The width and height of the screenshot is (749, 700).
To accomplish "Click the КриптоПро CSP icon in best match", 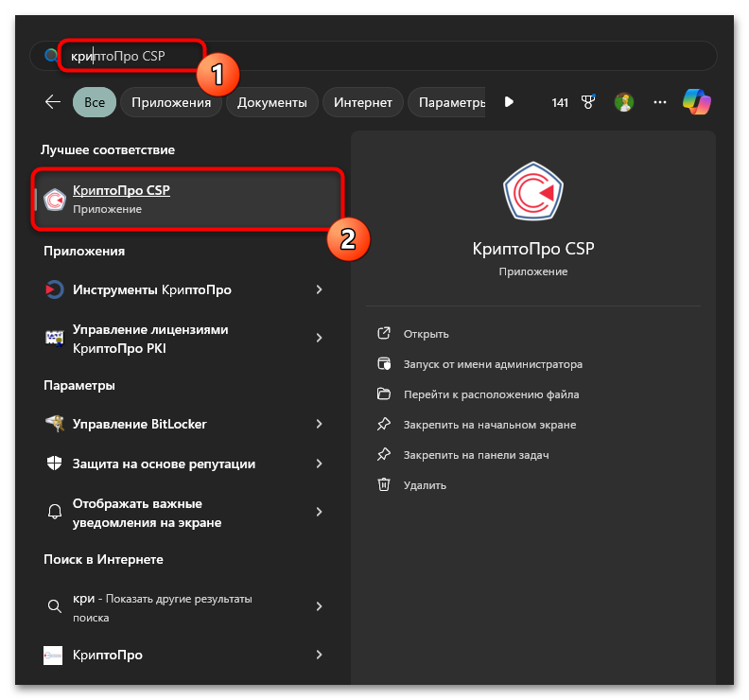I will pos(55,200).
